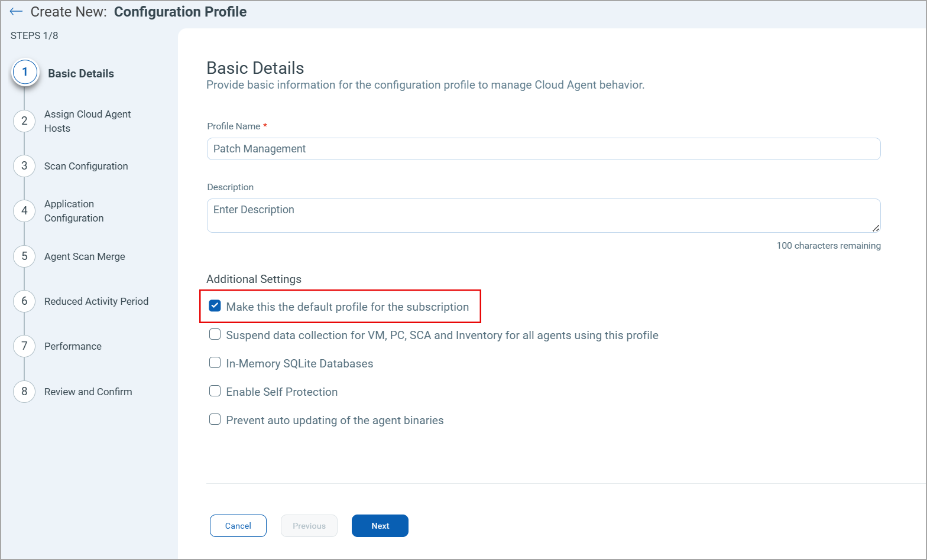This screenshot has width=927, height=560.
Task: Enable Suspend data collection checkbox
Action: [215, 334]
